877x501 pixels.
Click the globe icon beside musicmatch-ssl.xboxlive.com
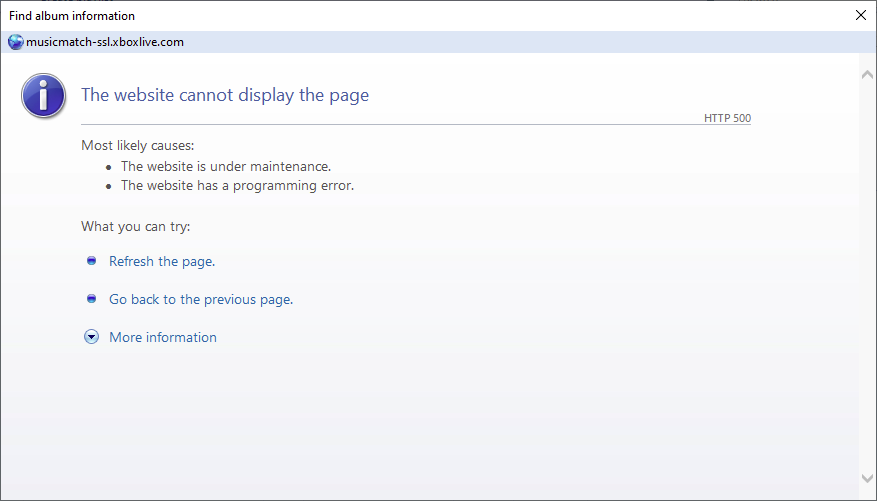[16, 42]
